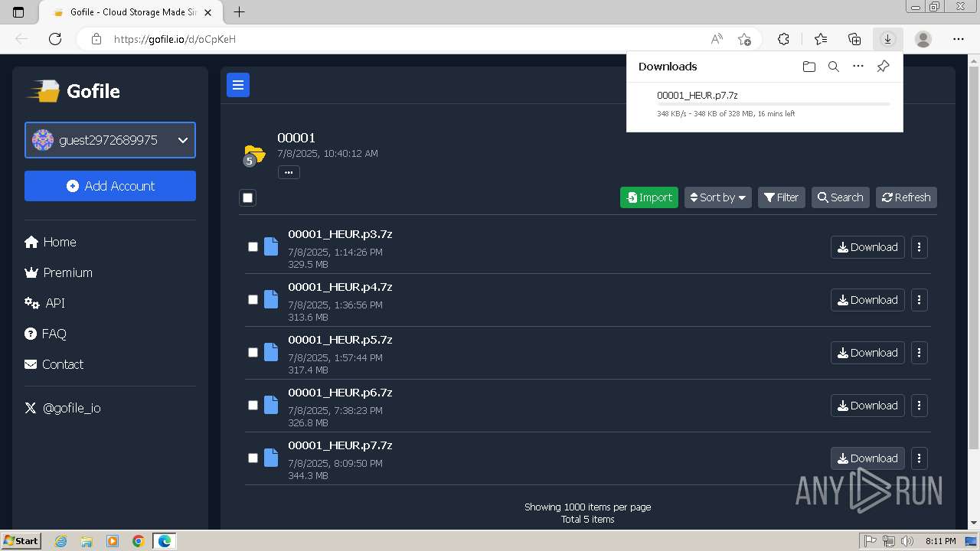The width and height of the screenshot is (980, 551).
Task: Click the Filter button
Action: click(x=782, y=197)
